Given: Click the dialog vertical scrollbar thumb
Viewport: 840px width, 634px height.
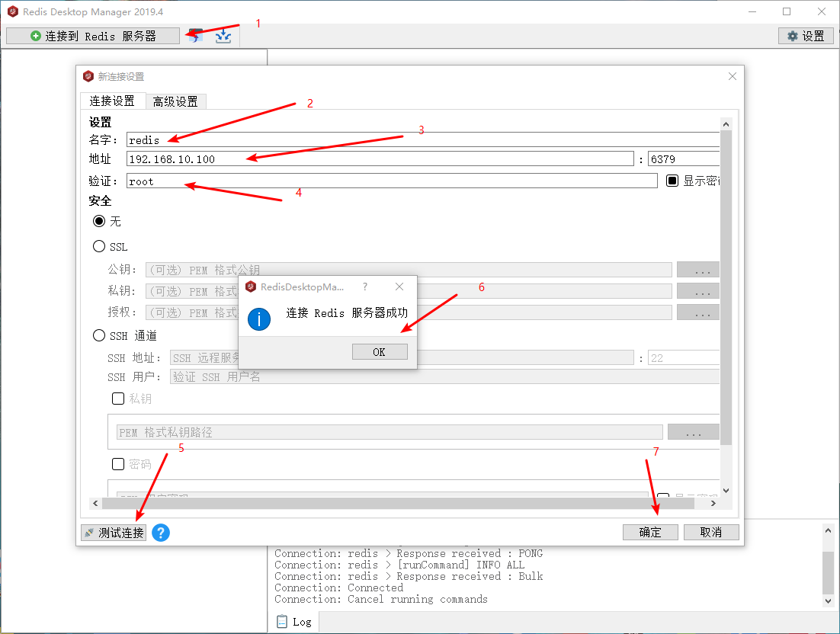Looking at the screenshot, I should (x=726, y=287).
